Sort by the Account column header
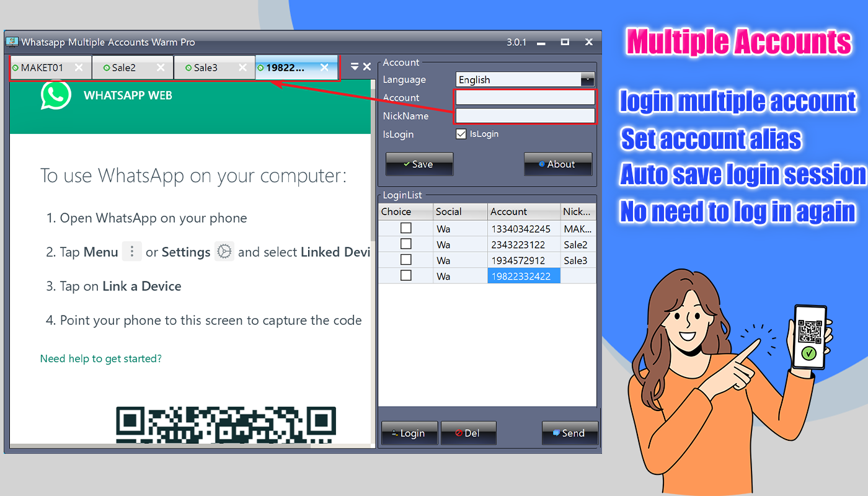Image resolution: width=868 pixels, height=496 pixels. 524,211
